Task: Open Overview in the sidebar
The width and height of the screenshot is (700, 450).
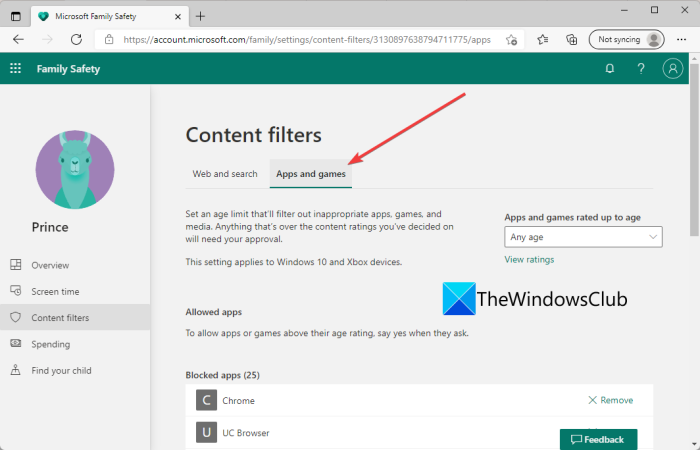Action: 75,265
